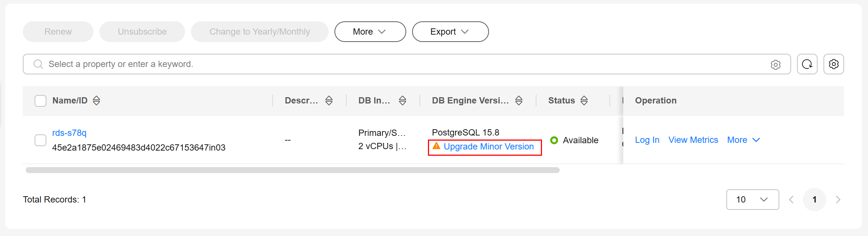Open page size dropdown showing 10
The height and width of the screenshot is (236, 868).
tap(752, 200)
